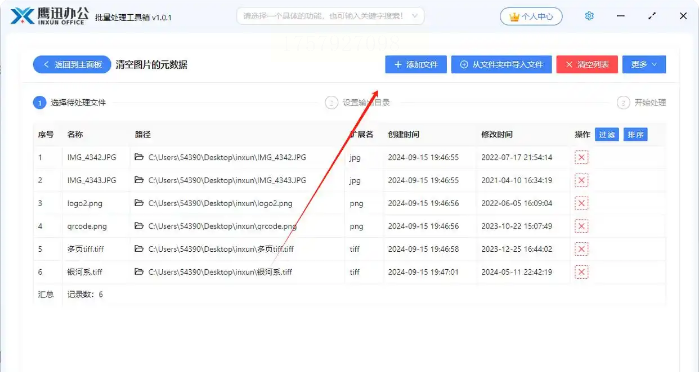Expand the 更多 dropdown button
699x372 pixels.
coord(644,65)
